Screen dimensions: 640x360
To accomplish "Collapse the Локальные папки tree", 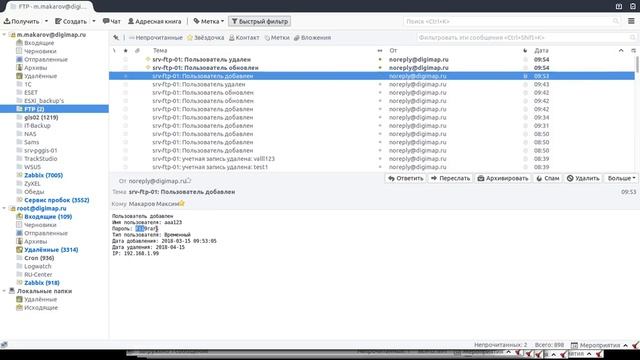I will pos(4,291).
